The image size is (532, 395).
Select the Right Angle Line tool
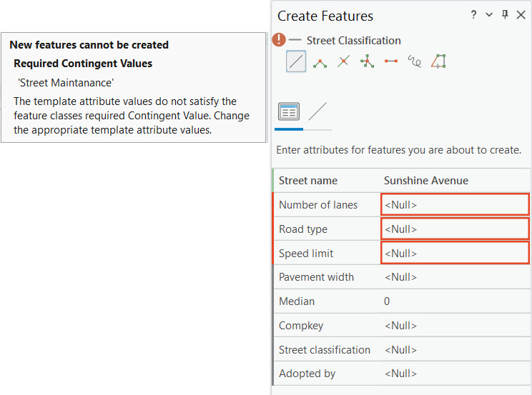click(x=320, y=61)
